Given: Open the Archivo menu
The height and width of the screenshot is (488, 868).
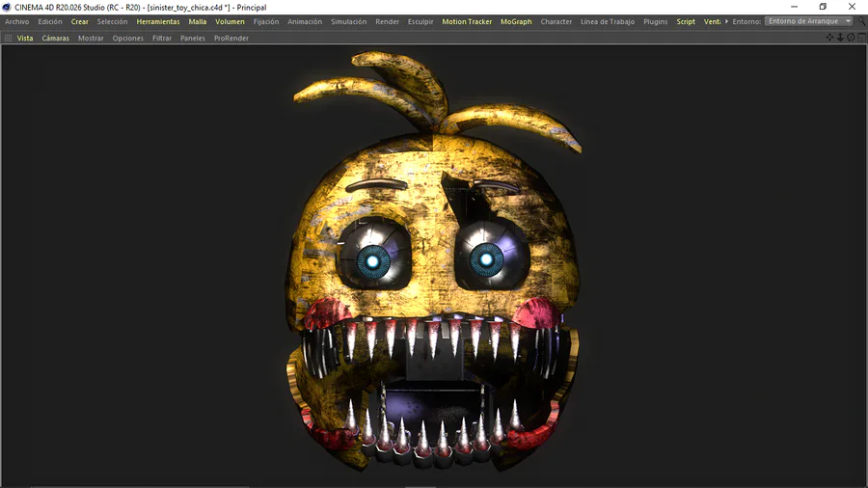Looking at the screenshot, I should click(17, 21).
